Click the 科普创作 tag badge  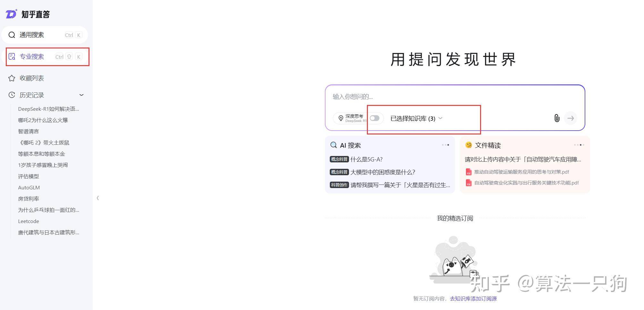(x=339, y=185)
